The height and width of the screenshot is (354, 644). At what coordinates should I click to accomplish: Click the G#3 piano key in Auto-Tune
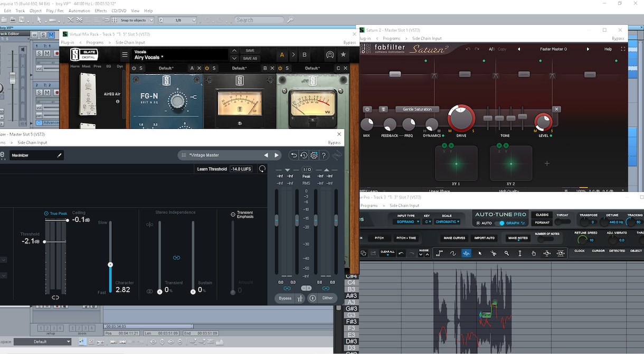pyautogui.click(x=351, y=309)
